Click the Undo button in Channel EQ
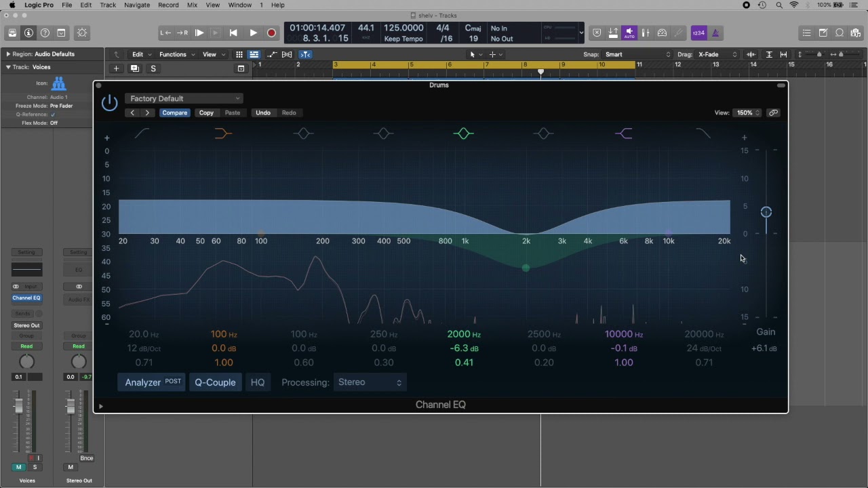The height and width of the screenshot is (488, 868). pyautogui.click(x=263, y=113)
